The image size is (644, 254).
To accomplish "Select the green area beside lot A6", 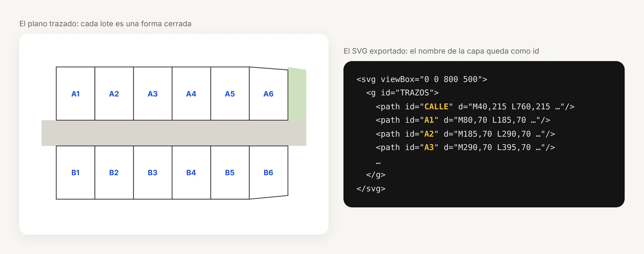I will tap(297, 94).
